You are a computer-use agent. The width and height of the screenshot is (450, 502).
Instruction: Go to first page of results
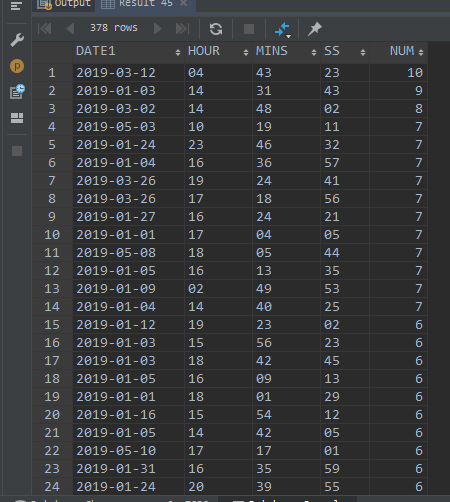tap(45, 29)
